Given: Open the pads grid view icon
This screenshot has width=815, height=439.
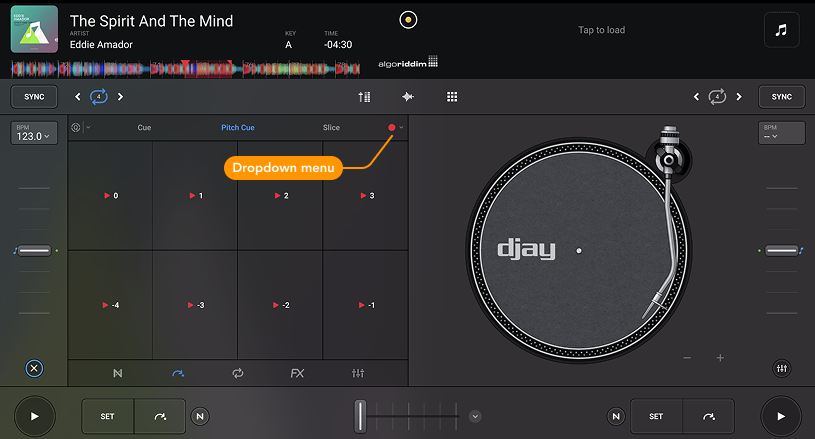Looking at the screenshot, I should pyautogui.click(x=452, y=97).
